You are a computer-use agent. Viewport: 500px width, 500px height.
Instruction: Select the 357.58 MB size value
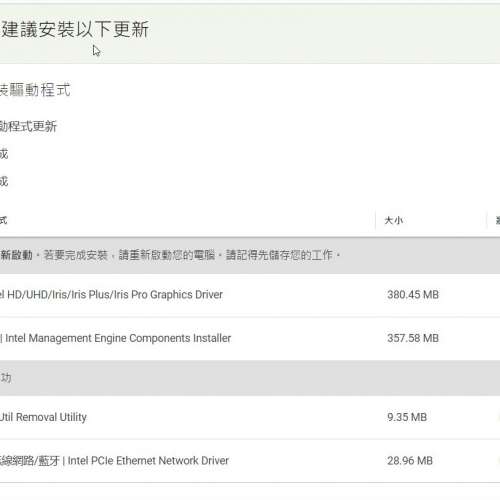[x=413, y=338]
